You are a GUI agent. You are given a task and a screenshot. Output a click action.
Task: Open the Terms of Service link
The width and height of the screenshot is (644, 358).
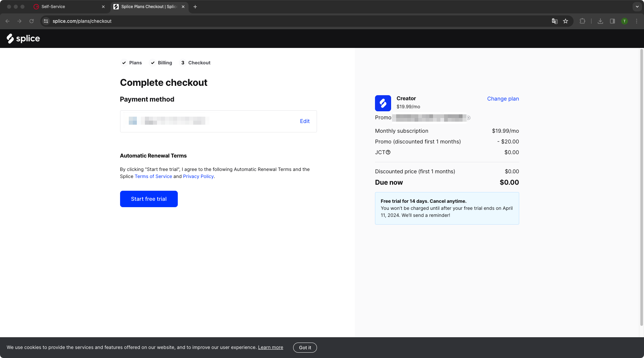153,176
